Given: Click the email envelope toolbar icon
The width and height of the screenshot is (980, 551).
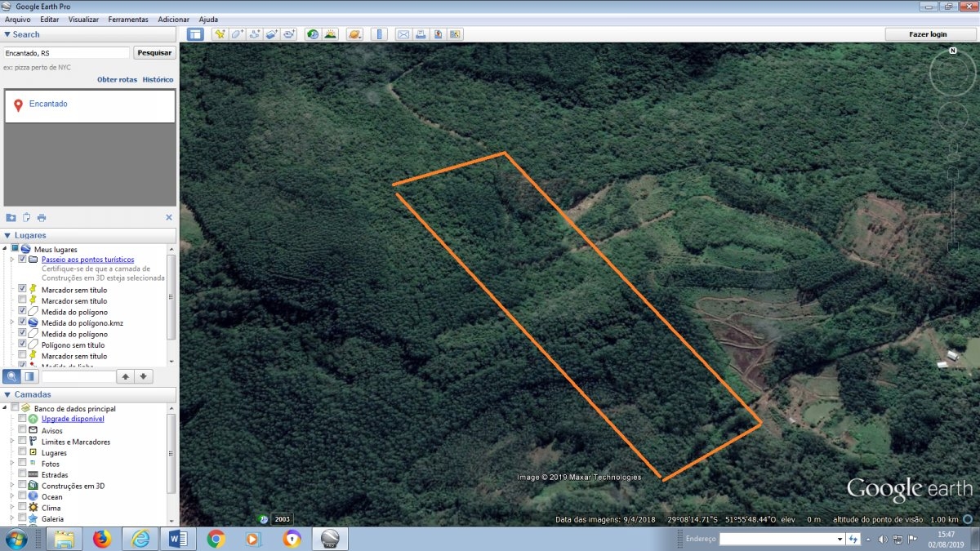Looking at the screenshot, I should click(x=403, y=34).
